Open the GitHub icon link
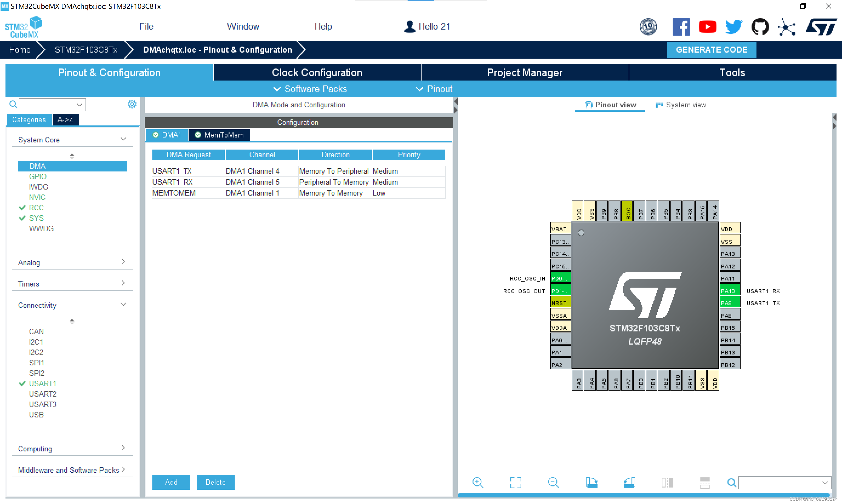The height and width of the screenshot is (504, 842). (x=760, y=27)
